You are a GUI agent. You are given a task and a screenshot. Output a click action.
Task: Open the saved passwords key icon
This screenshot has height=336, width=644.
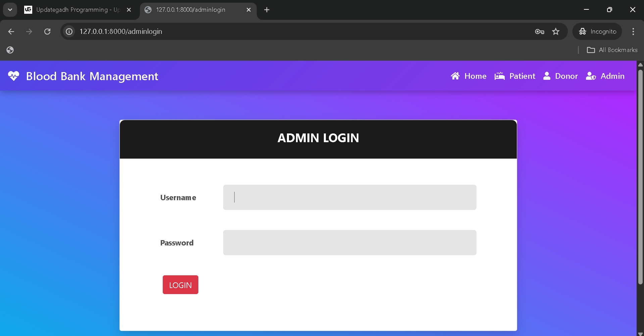point(539,32)
